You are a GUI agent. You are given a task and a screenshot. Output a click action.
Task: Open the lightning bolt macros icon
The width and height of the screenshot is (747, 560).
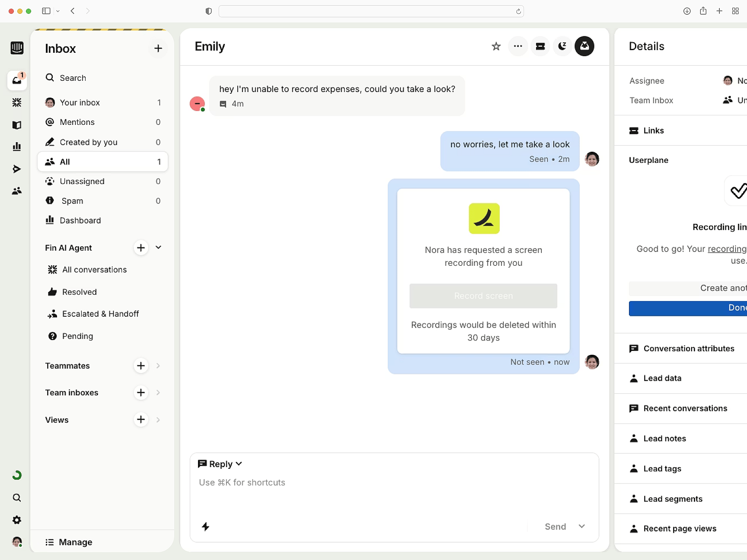tap(206, 526)
